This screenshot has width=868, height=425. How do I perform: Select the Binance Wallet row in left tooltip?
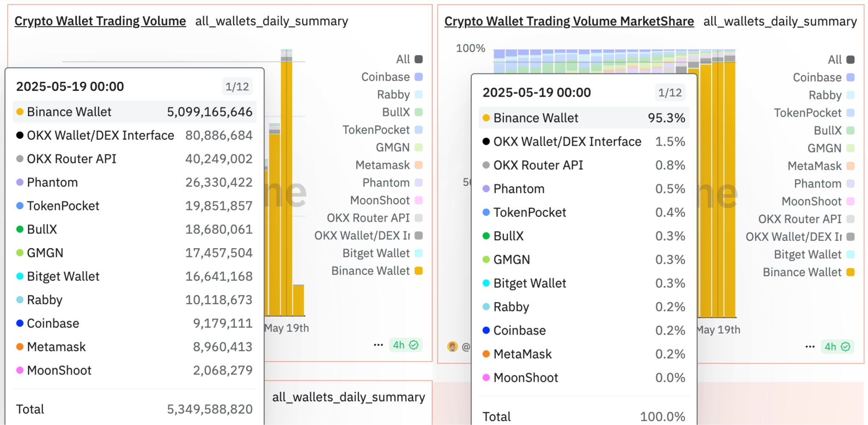[x=134, y=112]
